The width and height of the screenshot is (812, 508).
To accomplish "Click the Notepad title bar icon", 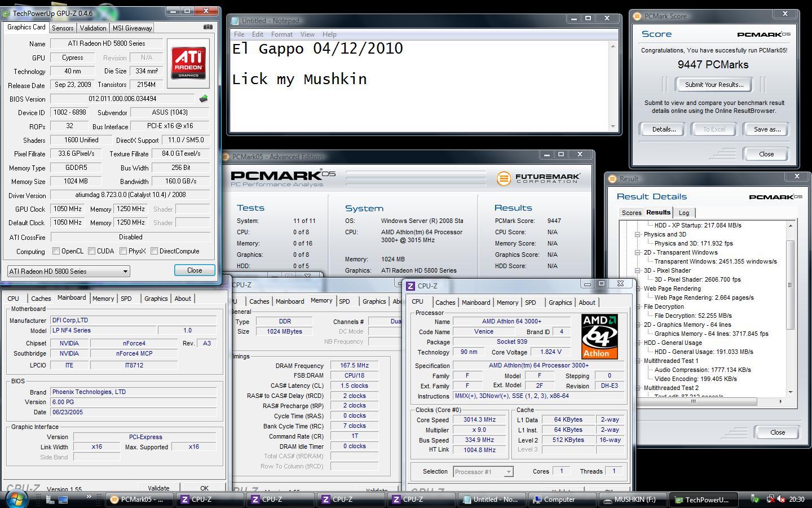I will coord(235,21).
